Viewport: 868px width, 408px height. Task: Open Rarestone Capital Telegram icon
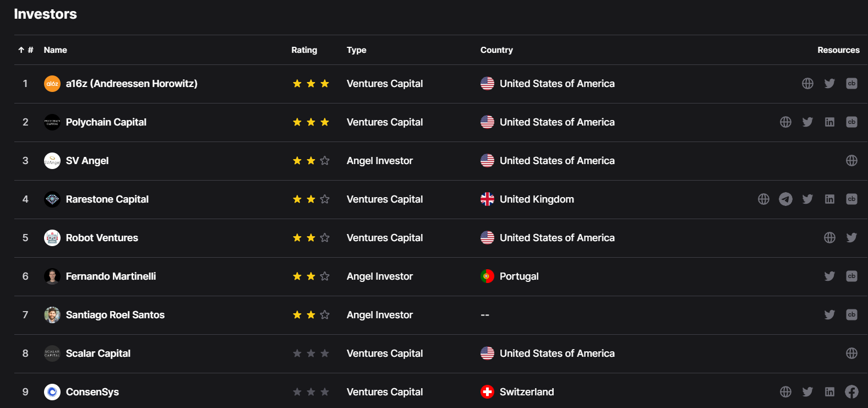[785, 199]
